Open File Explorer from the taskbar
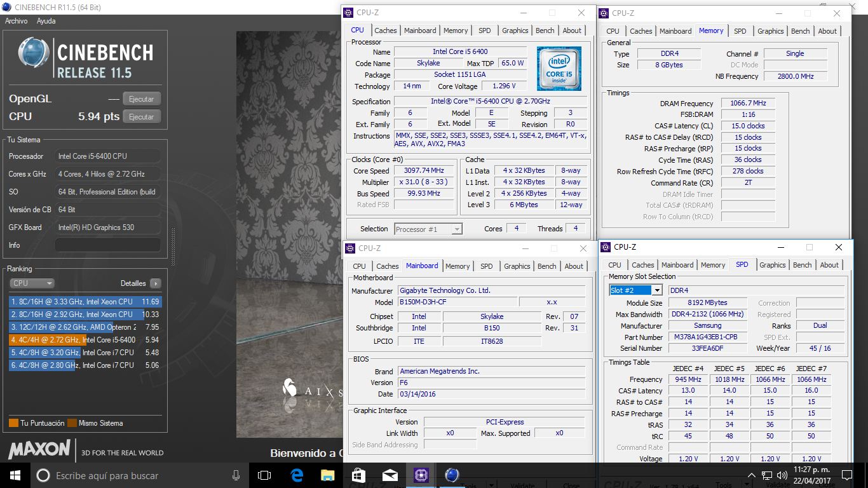This screenshot has width=868, height=488. [327, 475]
